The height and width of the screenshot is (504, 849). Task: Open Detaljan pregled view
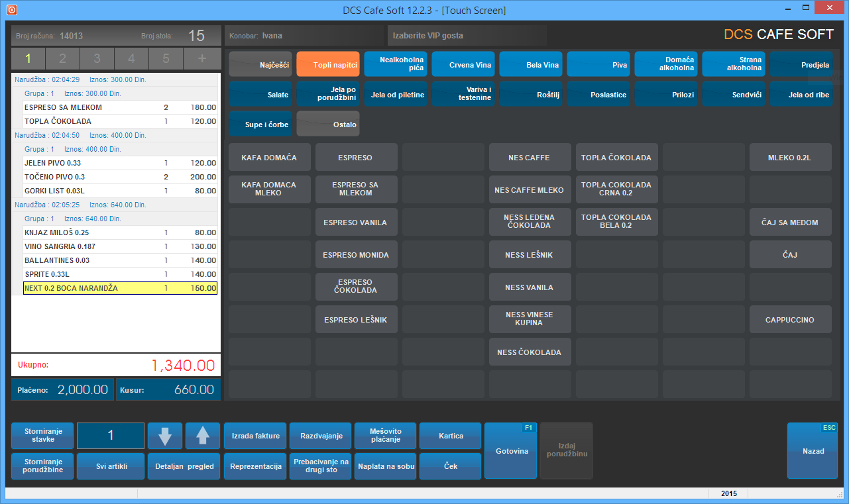(184, 466)
